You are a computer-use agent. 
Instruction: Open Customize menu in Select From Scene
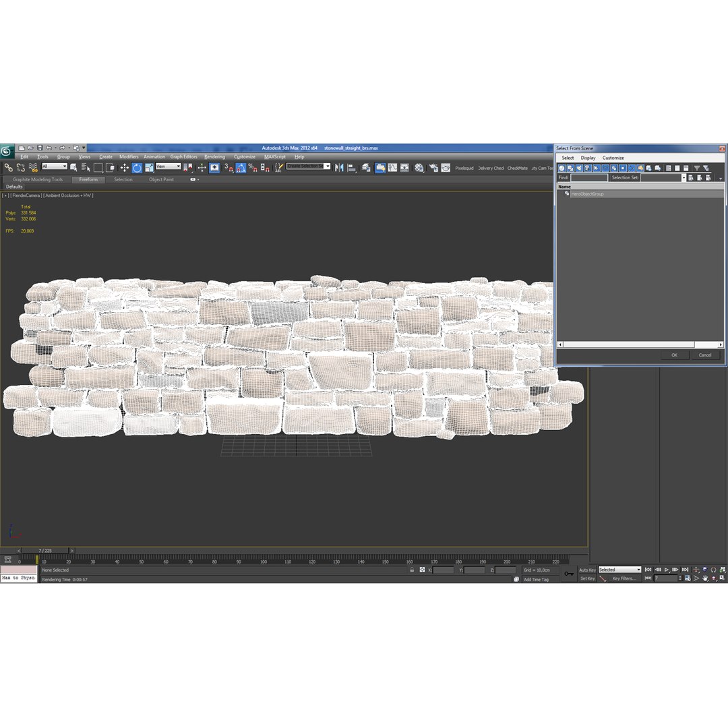[613, 158]
